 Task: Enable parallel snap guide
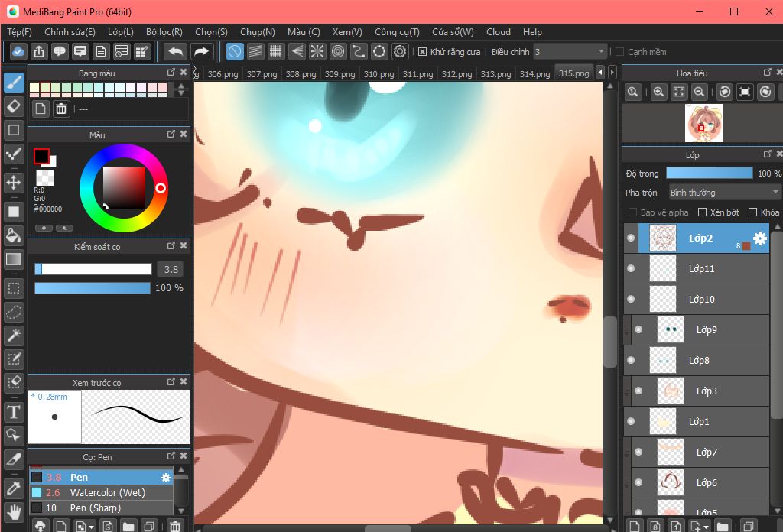pyautogui.click(x=255, y=51)
